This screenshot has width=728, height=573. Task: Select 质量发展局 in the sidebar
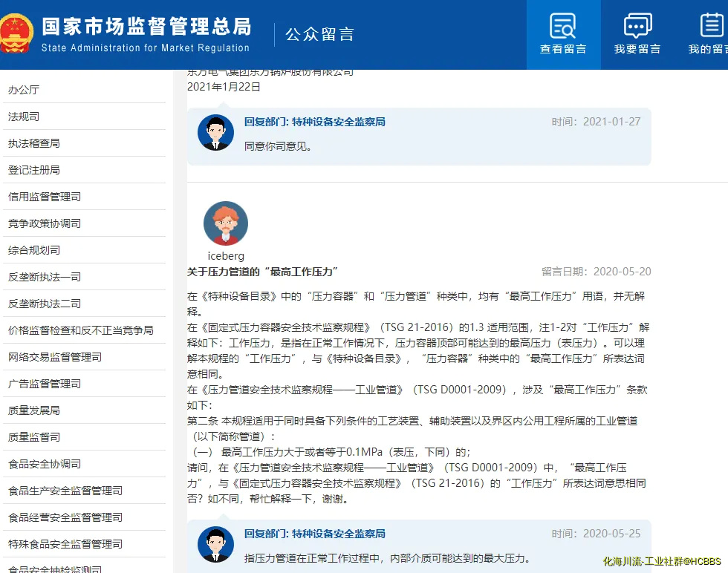coord(34,410)
